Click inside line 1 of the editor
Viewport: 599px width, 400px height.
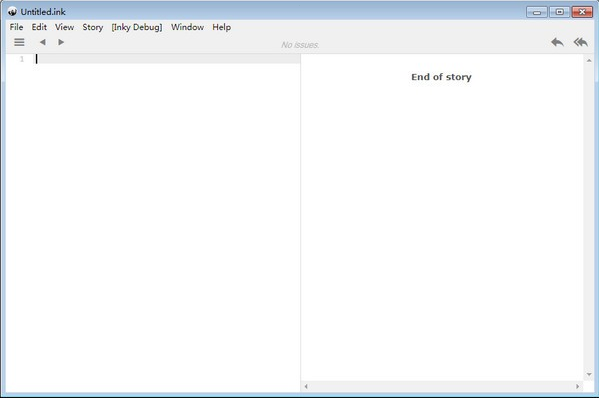[167, 59]
